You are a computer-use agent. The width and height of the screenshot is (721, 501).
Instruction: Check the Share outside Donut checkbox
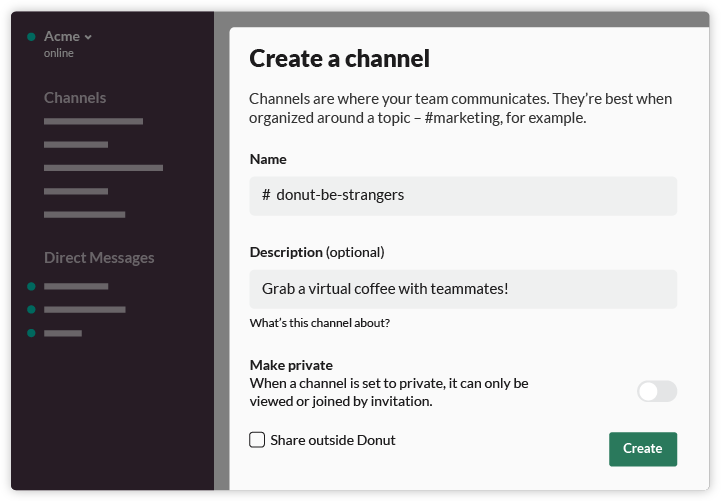tap(257, 440)
